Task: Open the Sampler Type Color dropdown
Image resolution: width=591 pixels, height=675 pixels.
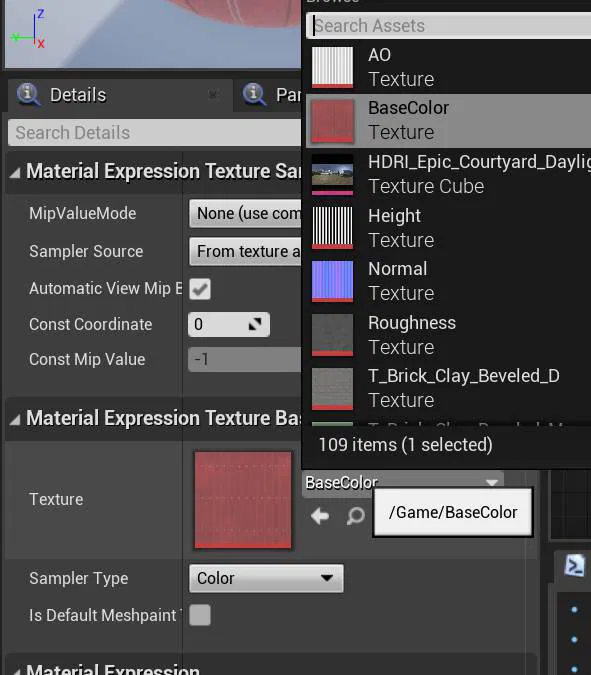Action: click(266, 578)
